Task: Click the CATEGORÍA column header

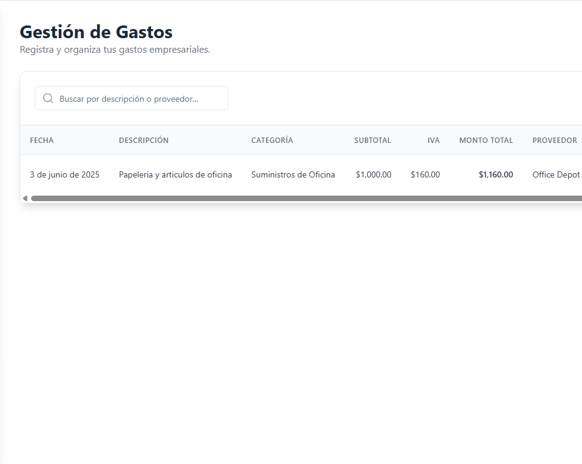Action: coord(272,140)
